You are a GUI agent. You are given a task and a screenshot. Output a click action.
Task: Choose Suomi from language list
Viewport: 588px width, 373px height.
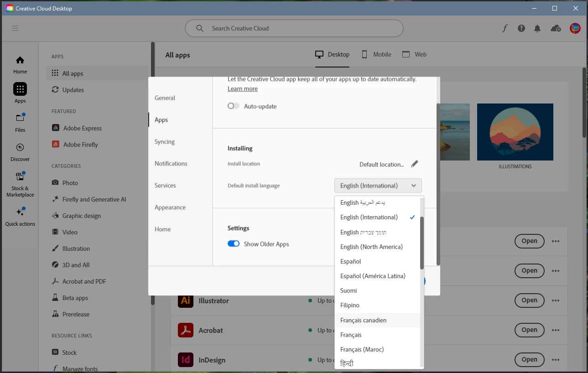377,290
